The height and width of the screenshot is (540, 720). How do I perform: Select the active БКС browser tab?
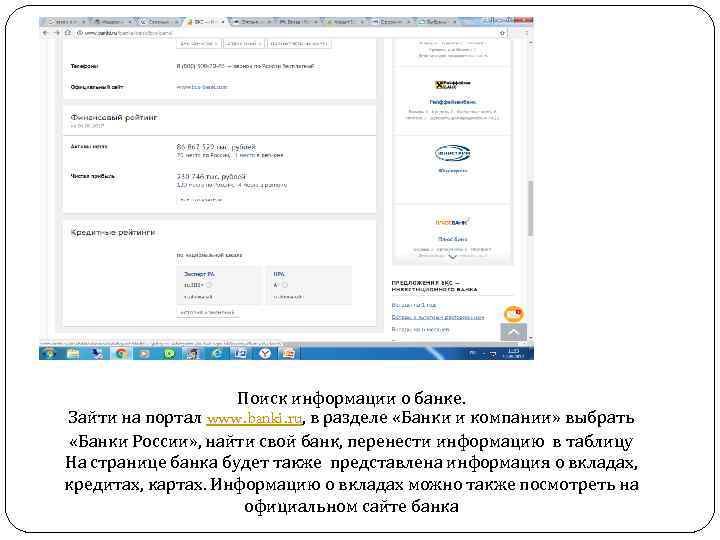[206, 22]
